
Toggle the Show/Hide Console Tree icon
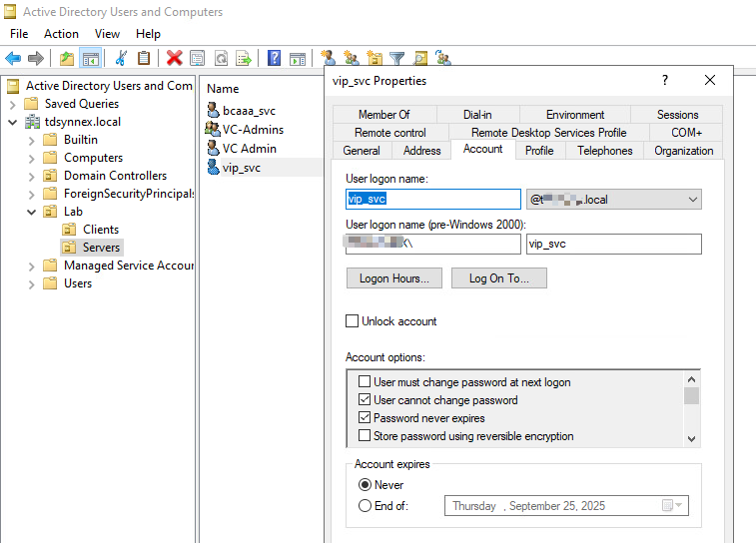[91, 58]
